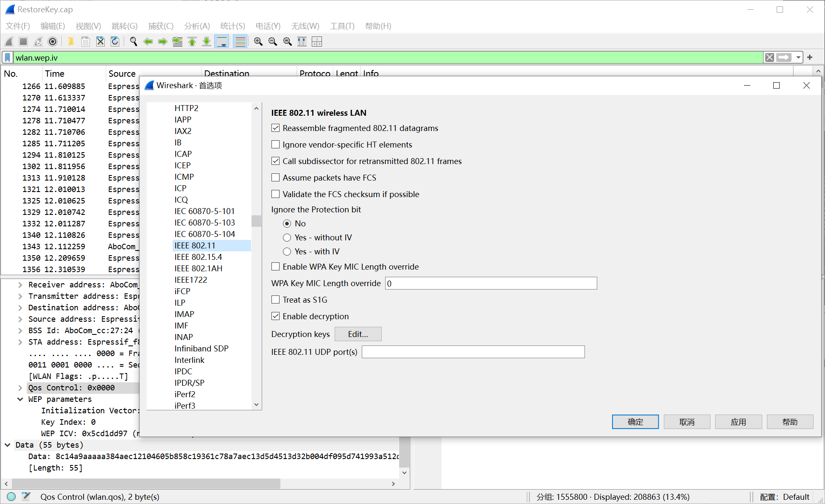
Task: Open the 捕获(C) menu
Action: click(161, 26)
